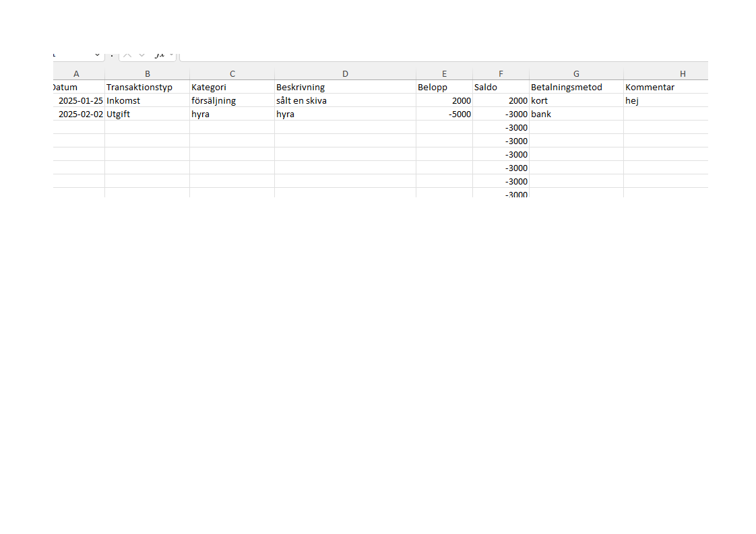Screen dimensions: 756x534
Task: Click the försäljning category cell
Action: 232,101
